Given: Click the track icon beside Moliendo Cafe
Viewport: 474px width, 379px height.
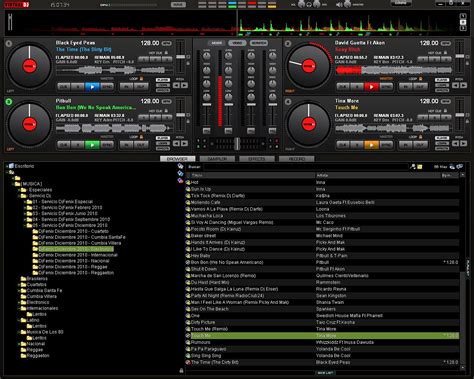Looking at the screenshot, I should pos(188,202).
